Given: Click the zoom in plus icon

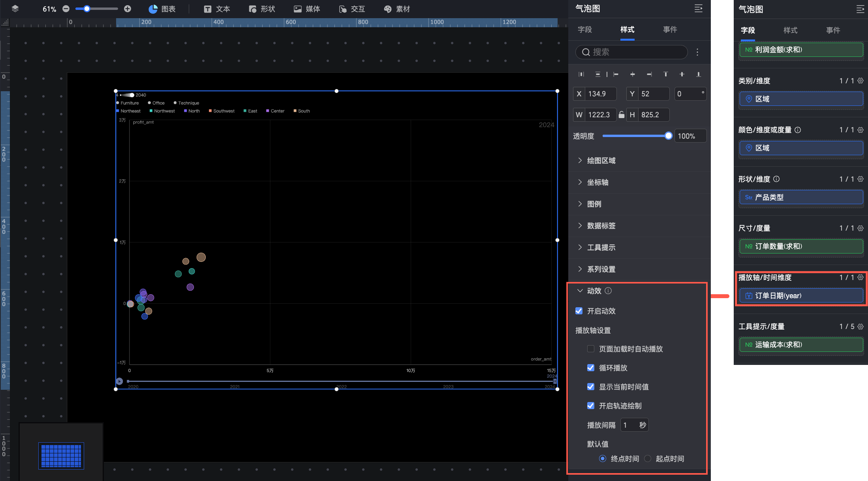Looking at the screenshot, I should click(128, 9).
